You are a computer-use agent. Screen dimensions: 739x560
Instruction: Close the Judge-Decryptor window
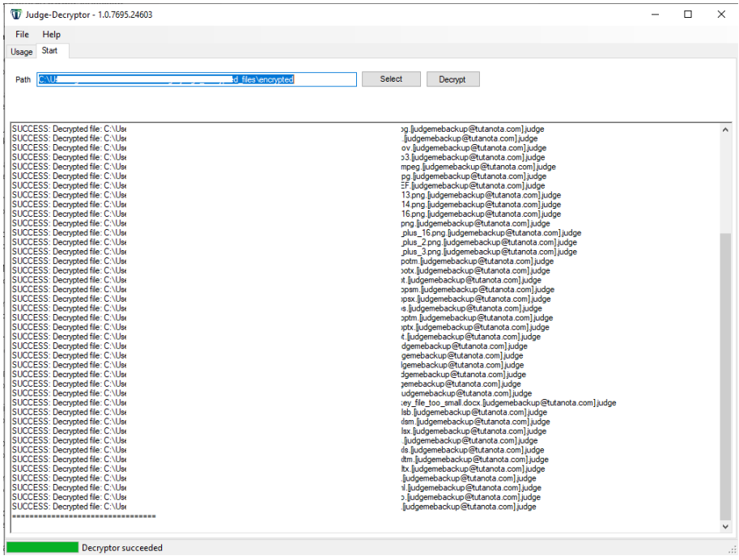coord(721,15)
